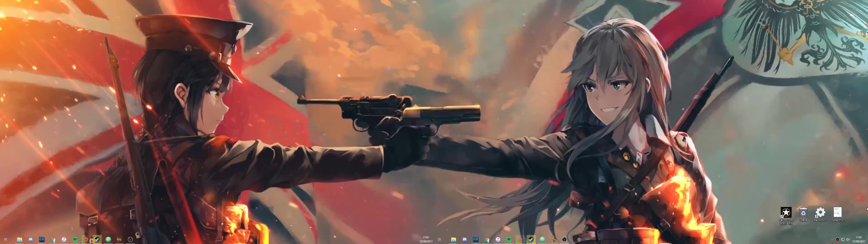Open OBS Studio on second monitor taskbar
The height and width of the screenshot is (244, 868).
point(564,239)
